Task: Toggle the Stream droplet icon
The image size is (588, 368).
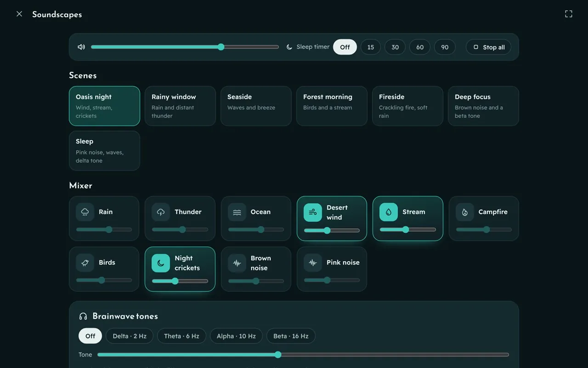Action: (389, 212)
